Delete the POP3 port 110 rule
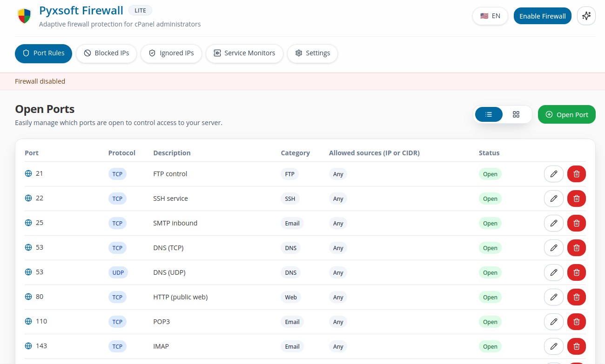This screenshot has height=364, width=605. [576, 322]
